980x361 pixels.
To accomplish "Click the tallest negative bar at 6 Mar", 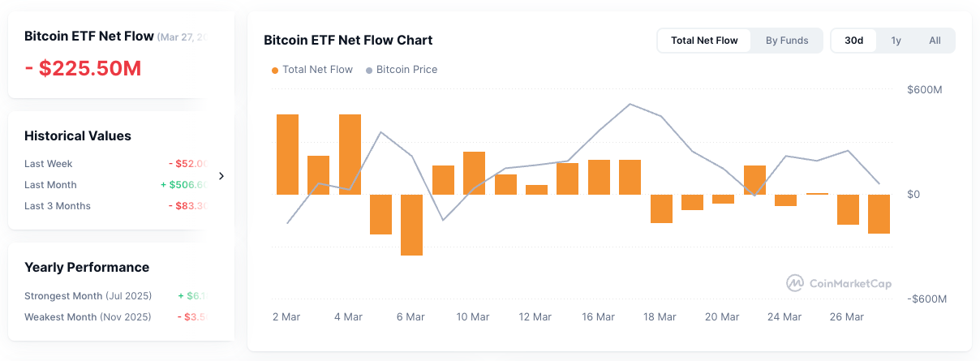I will (x=412, y=225).
